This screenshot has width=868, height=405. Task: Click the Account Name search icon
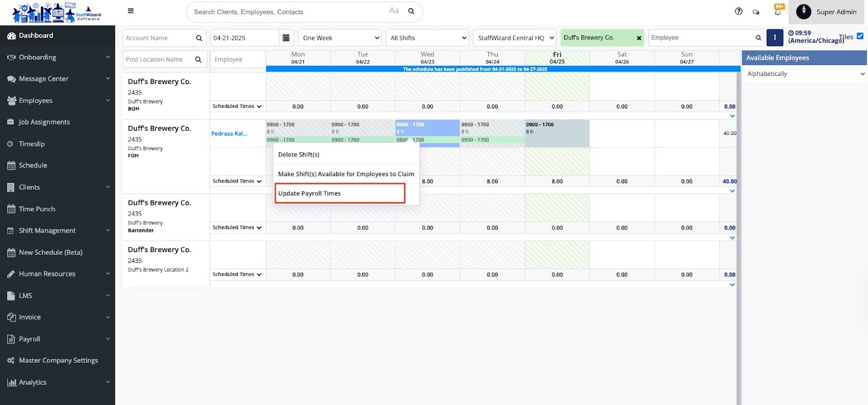(199, 38)
